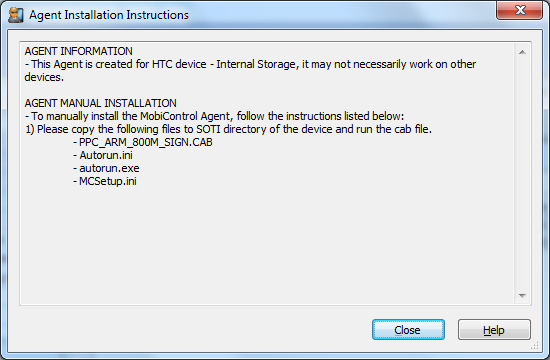Image resolution: width=550 pixels, height=360 pixels.
Task: Click the resize grip in the dialog corner
Action: pos(534,346)
